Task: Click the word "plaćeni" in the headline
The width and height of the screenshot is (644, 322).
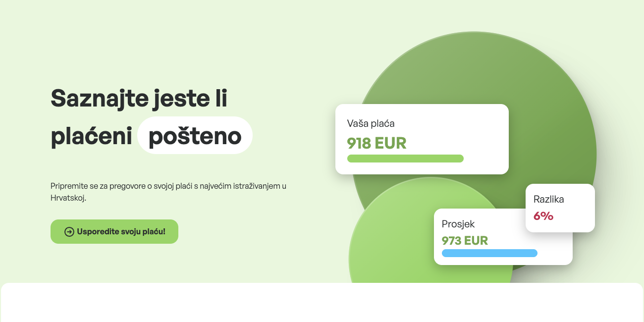Action: (91, 136)
